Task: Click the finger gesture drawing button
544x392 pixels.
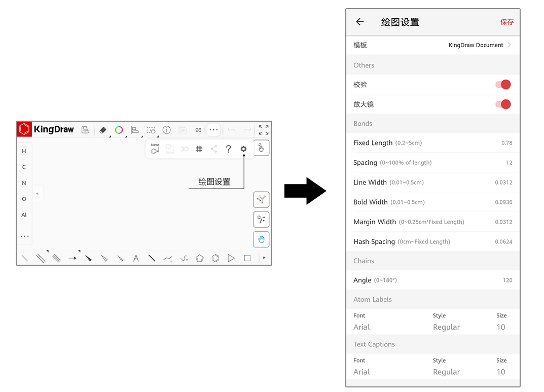Action: click(x=262, y=148)
